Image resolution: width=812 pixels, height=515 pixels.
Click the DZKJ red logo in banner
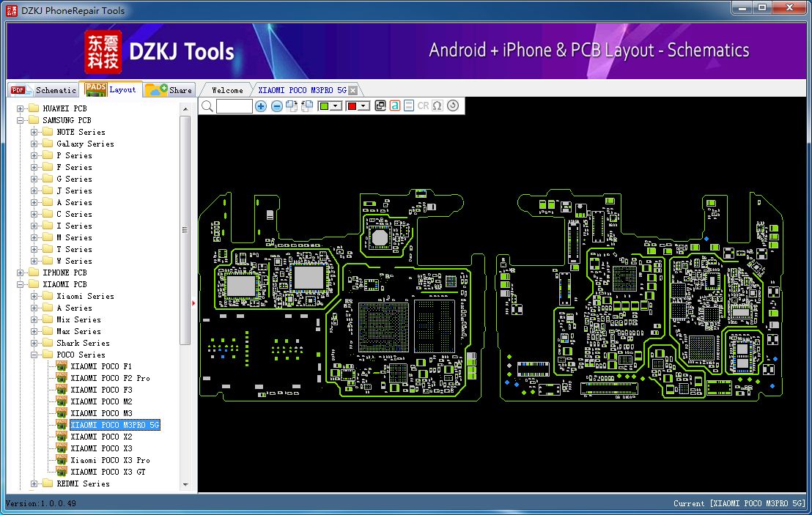pos(103,52)
